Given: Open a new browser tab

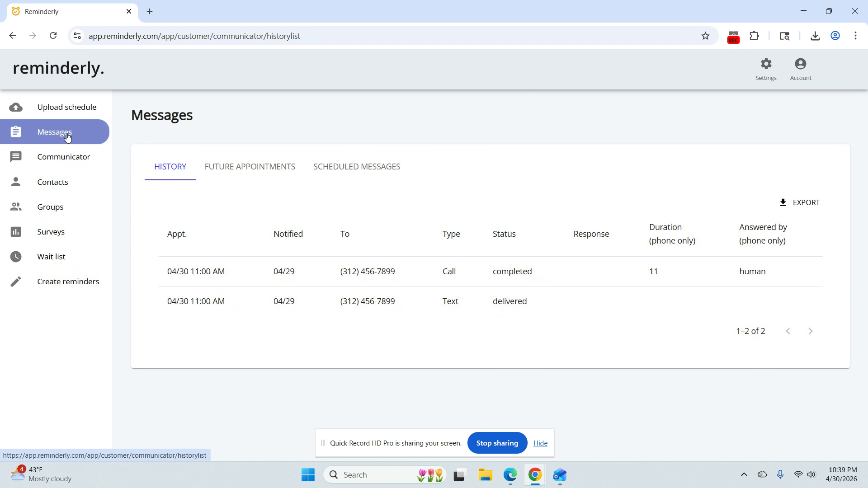Looking at the screenshot, I should (150, 11).
